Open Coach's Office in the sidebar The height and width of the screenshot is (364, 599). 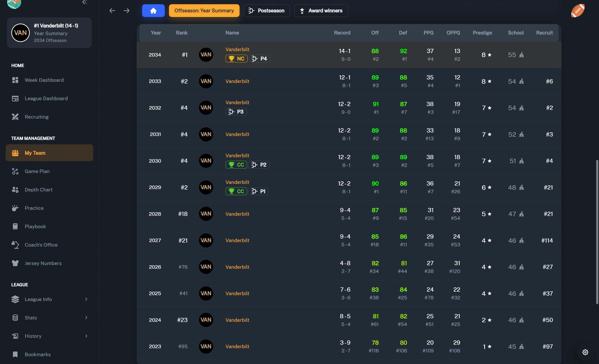41,245
